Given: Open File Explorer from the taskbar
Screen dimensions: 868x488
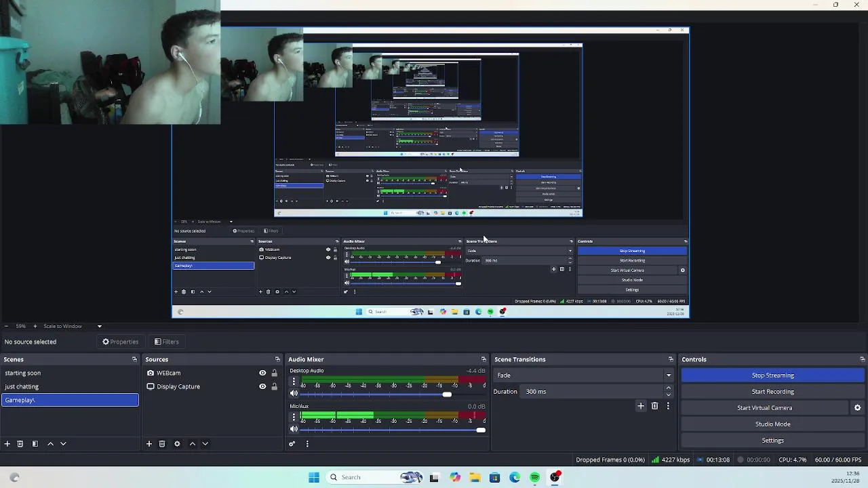Looking at the screenshot, I should coord(475,477).
